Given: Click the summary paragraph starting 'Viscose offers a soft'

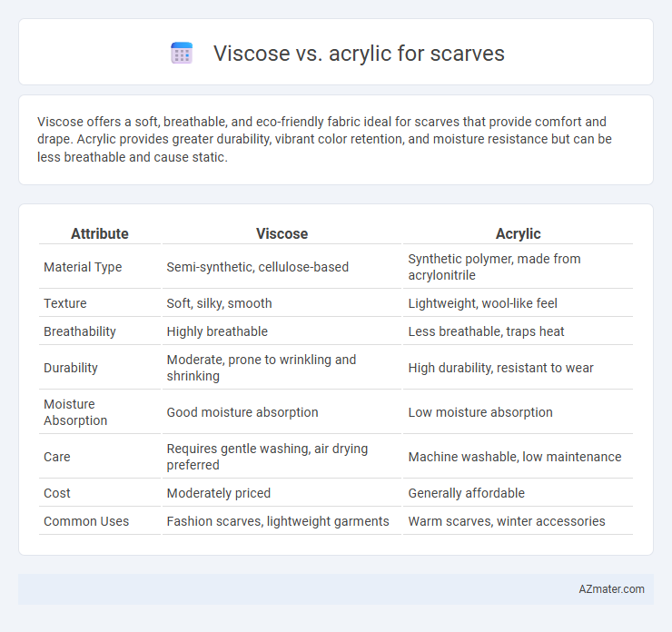Looking at the screenshot, I should [324, 139].
